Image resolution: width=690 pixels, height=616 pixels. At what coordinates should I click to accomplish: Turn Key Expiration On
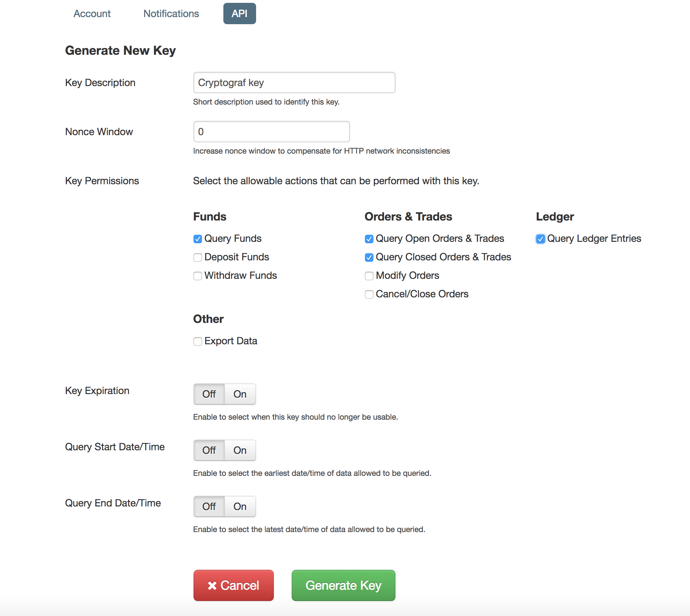pos(240,394)
